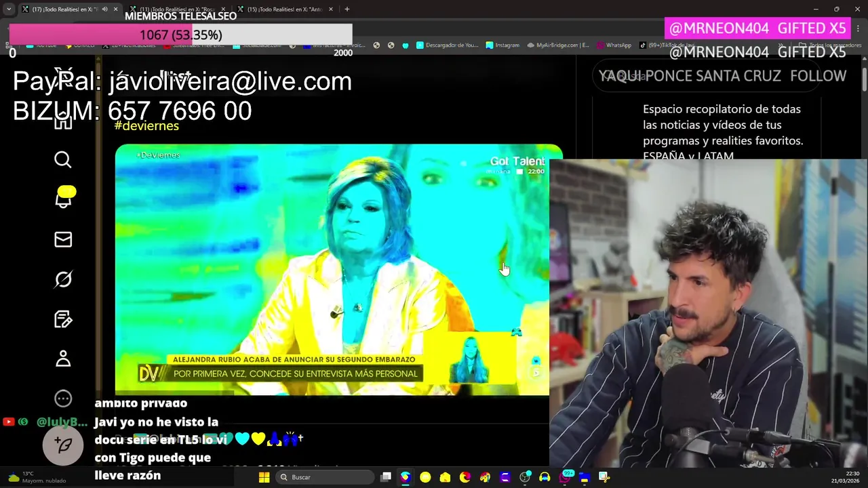This screenshot has width=868, height=488.
Task: Close the '(11) ¡Todo Realities!' tab
Action: [223, 9]
